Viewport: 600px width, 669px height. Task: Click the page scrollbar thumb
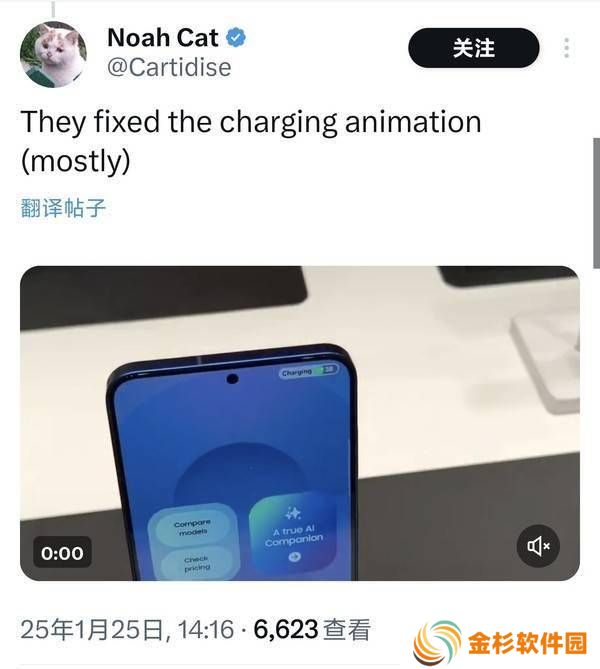596,203
